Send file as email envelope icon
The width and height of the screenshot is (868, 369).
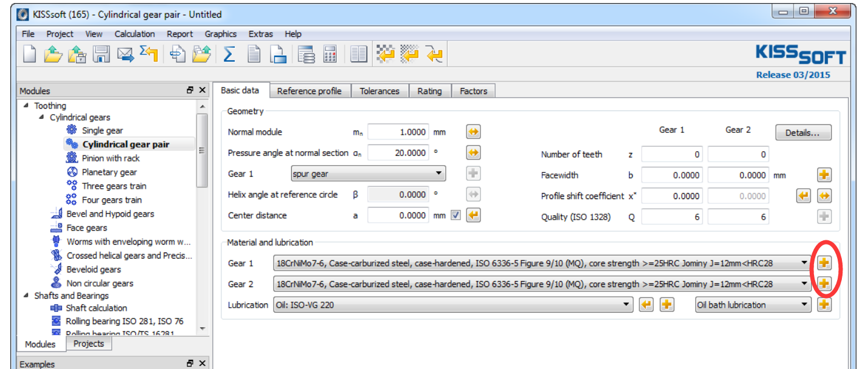pyautogui.click(x=125, y=55)
